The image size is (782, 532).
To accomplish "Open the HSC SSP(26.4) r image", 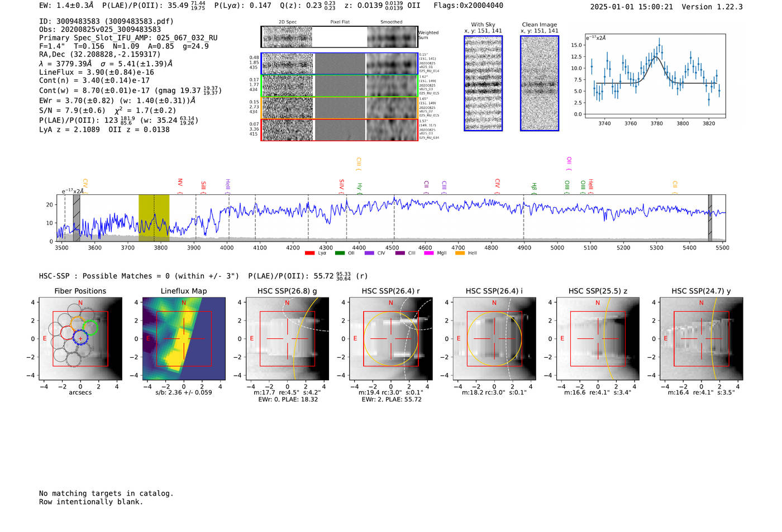I will pos(391,339).
